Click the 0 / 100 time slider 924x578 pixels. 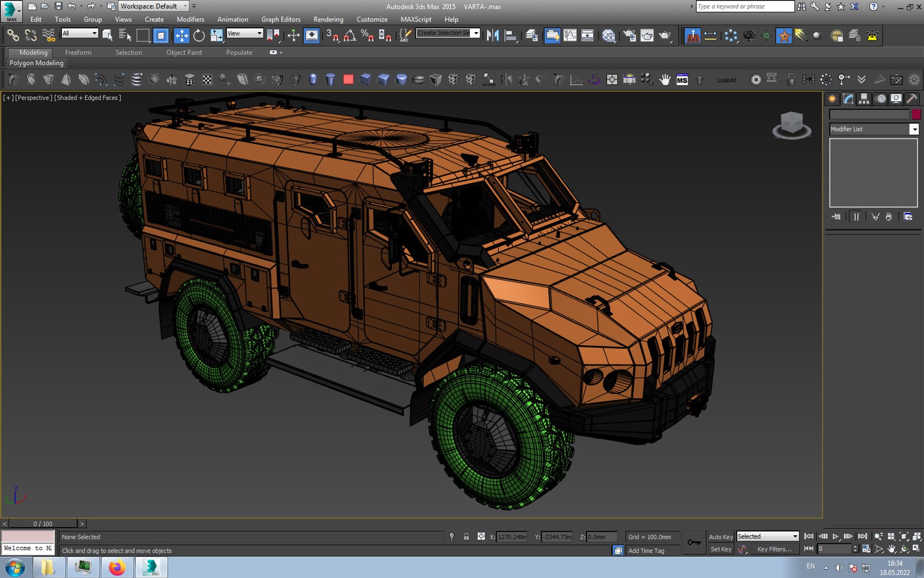click(43, 523)
